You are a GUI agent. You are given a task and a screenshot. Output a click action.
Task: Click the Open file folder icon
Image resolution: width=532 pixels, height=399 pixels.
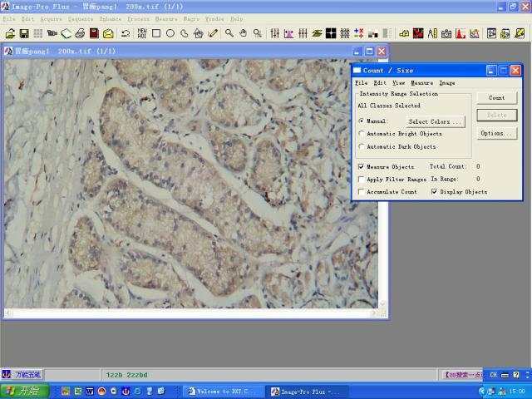(10, 34)
